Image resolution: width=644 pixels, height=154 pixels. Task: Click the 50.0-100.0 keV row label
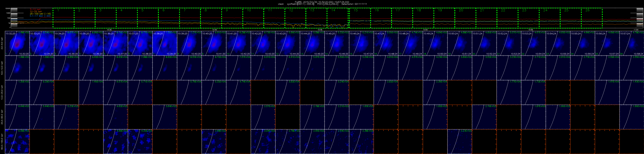(x=2, y=141)
